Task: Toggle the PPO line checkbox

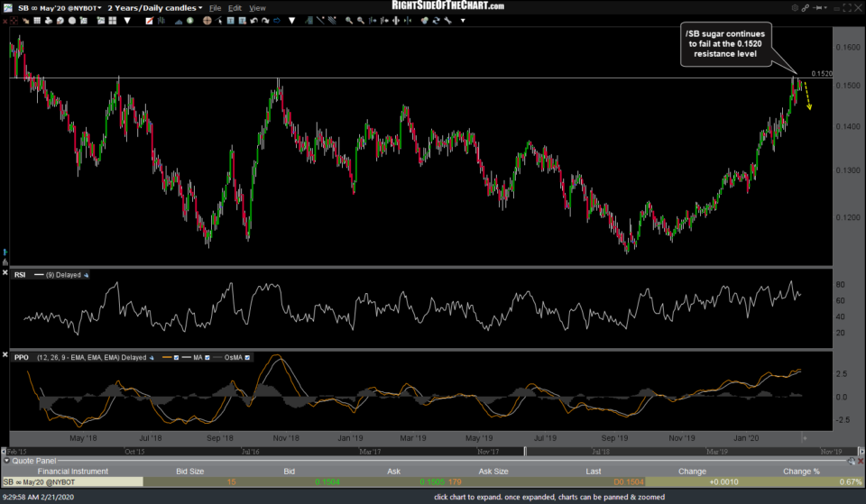Action: [176, 358]
